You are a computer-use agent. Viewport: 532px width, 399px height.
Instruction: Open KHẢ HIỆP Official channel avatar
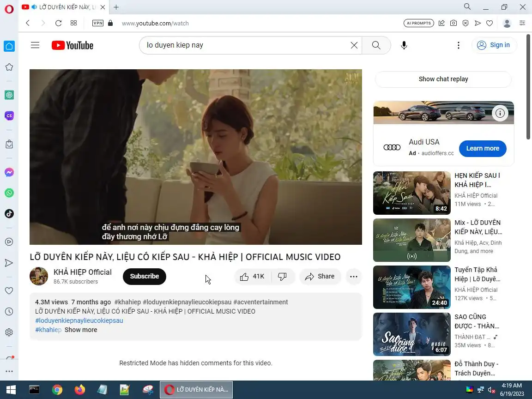[x=39, y=276]
